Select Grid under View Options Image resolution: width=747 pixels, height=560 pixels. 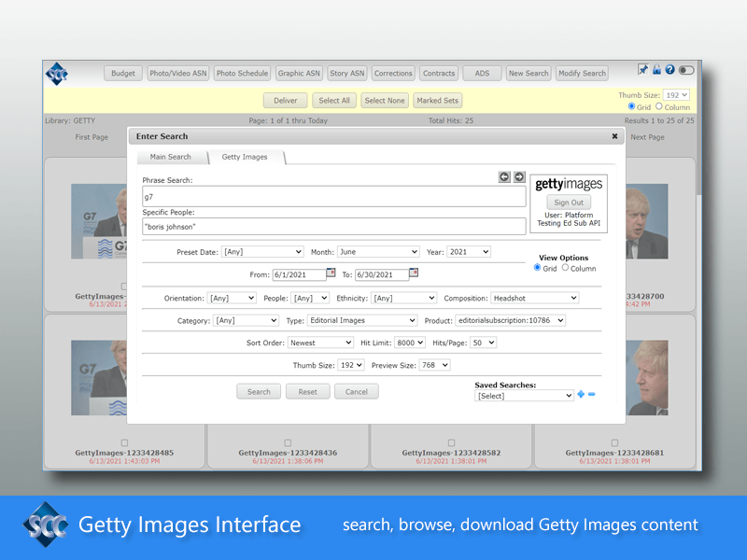(538, 268)
